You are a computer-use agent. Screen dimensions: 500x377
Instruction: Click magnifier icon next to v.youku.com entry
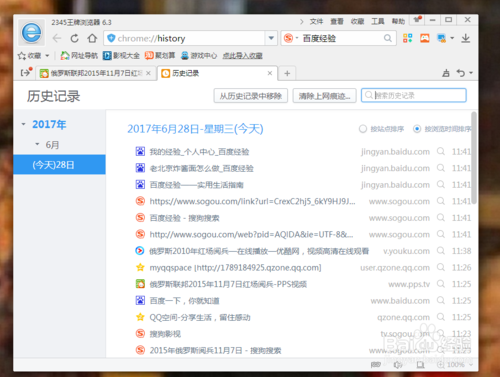point(441,250)
